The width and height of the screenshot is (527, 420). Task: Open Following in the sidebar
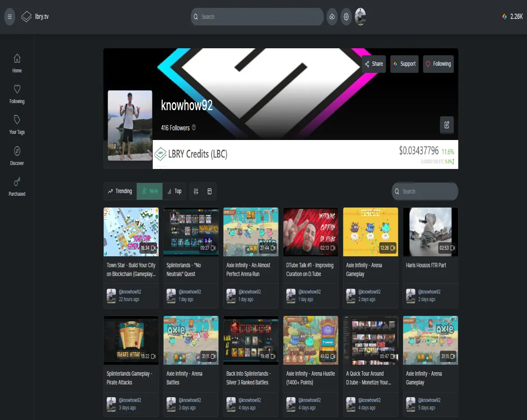tap(17, 94)
